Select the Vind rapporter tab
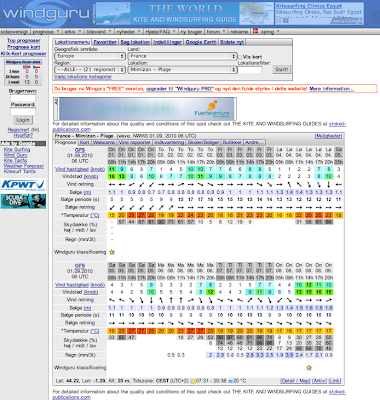 [x=135, y=142]
